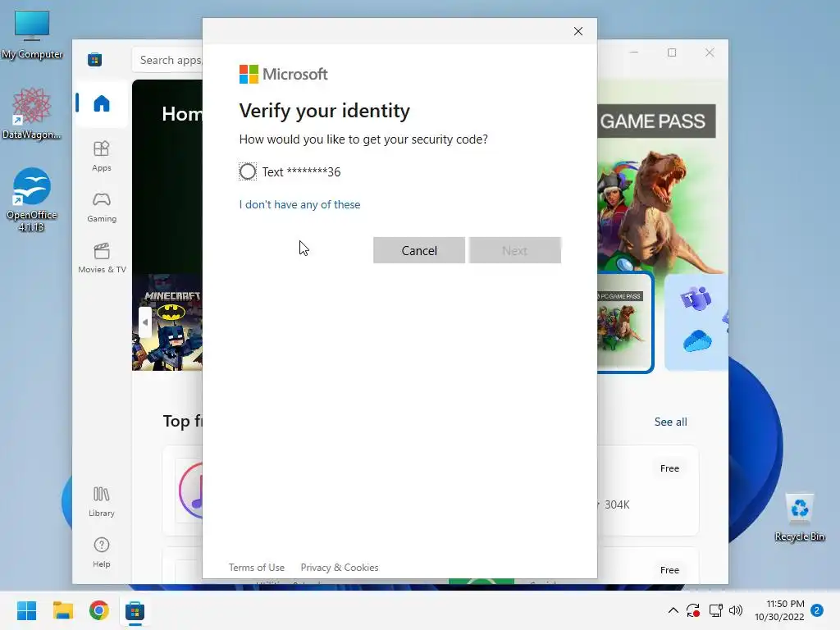840x630 pixels.
Task: Go to Home in Store sidebar
Action: point(101,103)
